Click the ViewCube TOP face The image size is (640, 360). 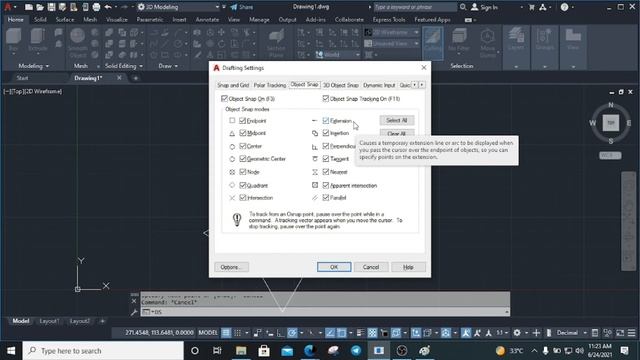point(611,122)
